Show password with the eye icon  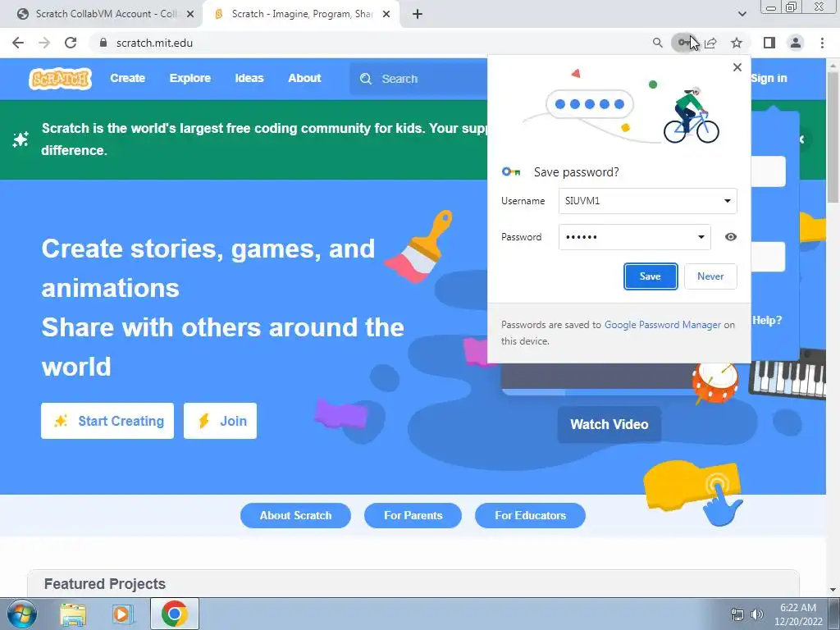tap(731, 237)
